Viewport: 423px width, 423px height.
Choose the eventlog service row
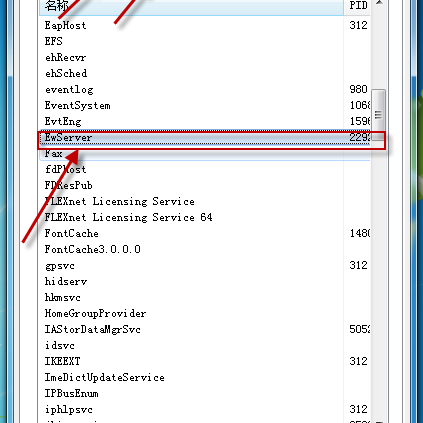point(205,89)
